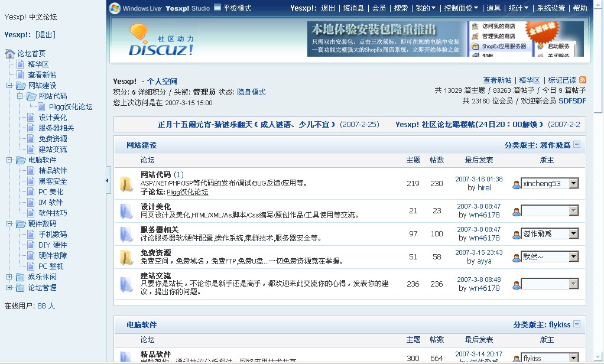
Task: Click 退出 in the top navigation bar
Action: coord(328,8)
